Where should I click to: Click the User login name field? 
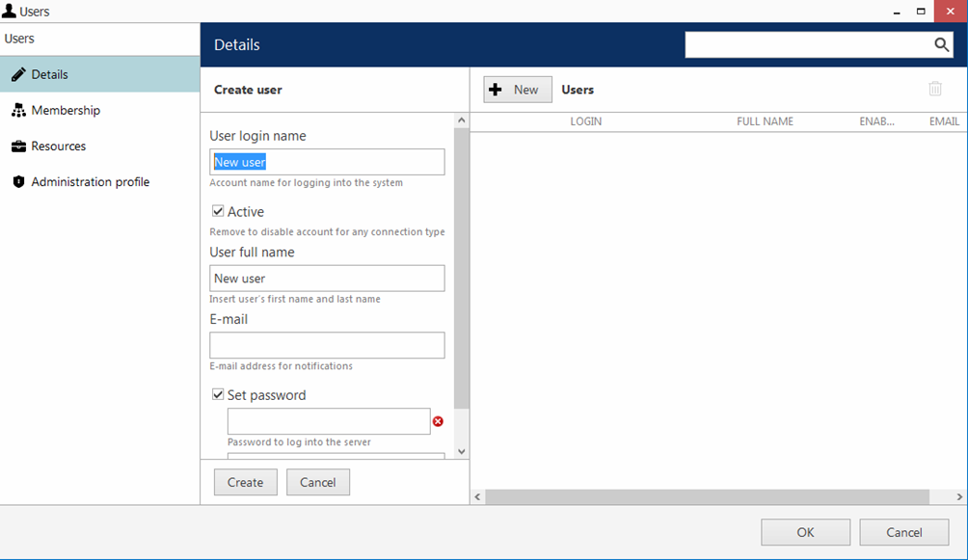coord(327,162)
